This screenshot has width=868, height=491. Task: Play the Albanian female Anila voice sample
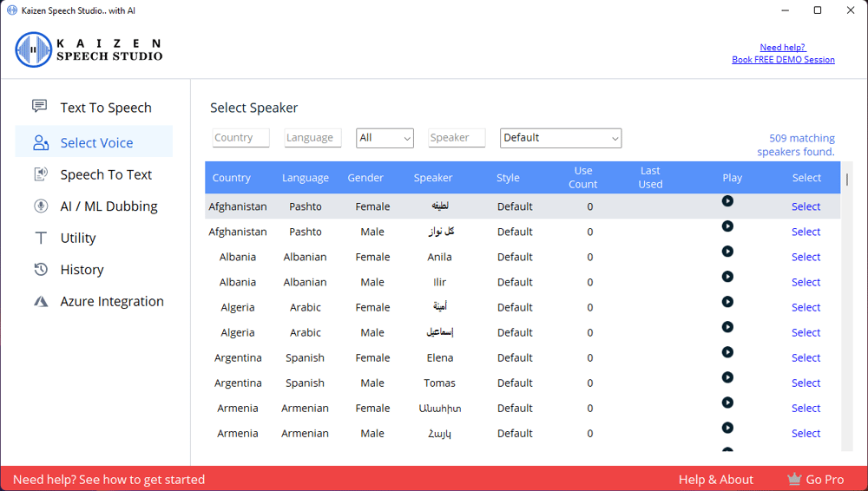click(x=727, y=252)
